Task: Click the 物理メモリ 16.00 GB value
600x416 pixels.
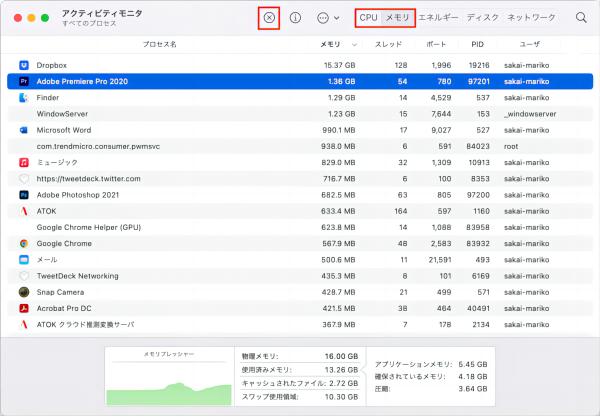Action: [341, 356]
